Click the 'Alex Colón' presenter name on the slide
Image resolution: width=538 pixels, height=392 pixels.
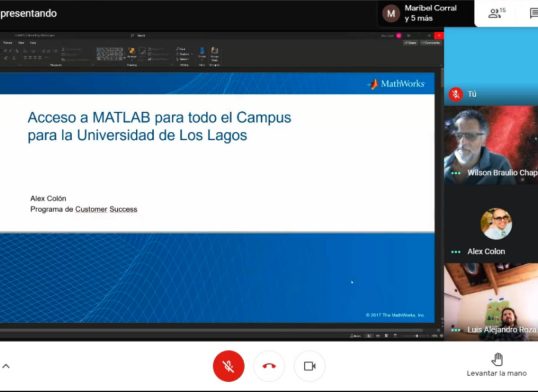(48, 198)
